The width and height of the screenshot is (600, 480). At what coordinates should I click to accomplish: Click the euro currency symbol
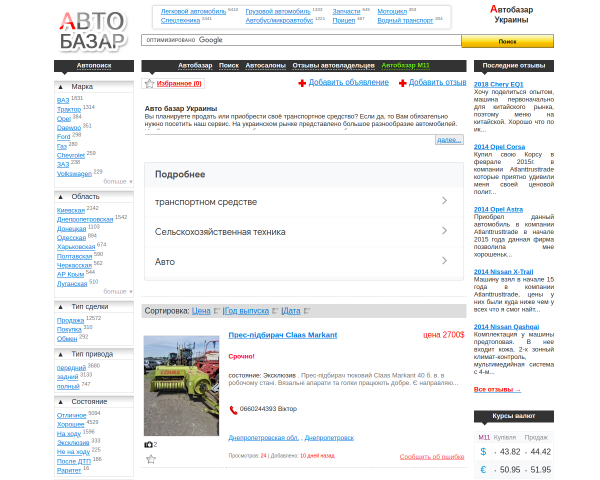pyautogui.click(x=483, y=470)
